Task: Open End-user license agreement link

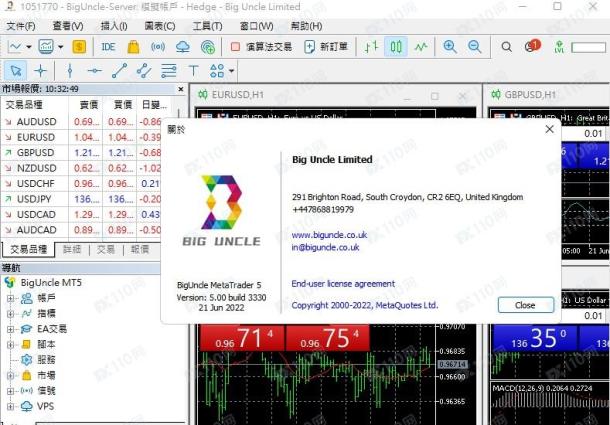Action: [343, 284]
